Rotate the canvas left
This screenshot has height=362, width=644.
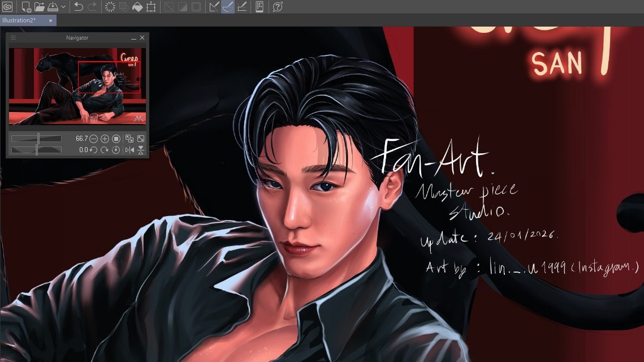[x=94, y=150]
